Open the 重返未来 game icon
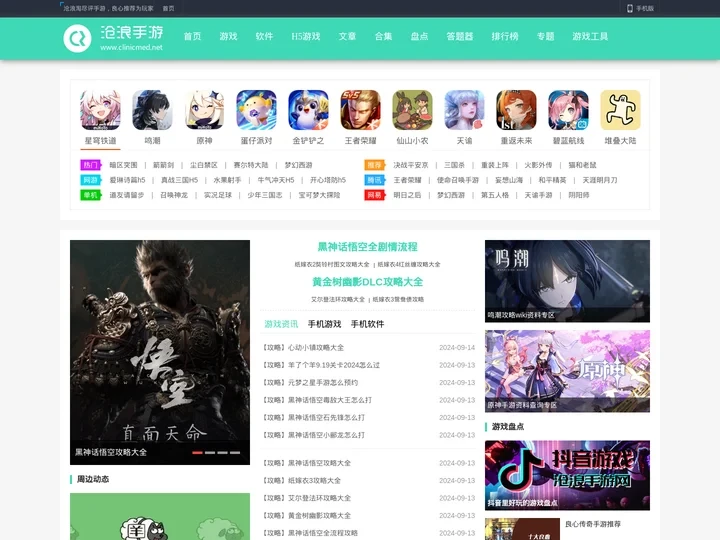Image resolution: width=720 pixels, height=540 pixels. pos(516,110)
